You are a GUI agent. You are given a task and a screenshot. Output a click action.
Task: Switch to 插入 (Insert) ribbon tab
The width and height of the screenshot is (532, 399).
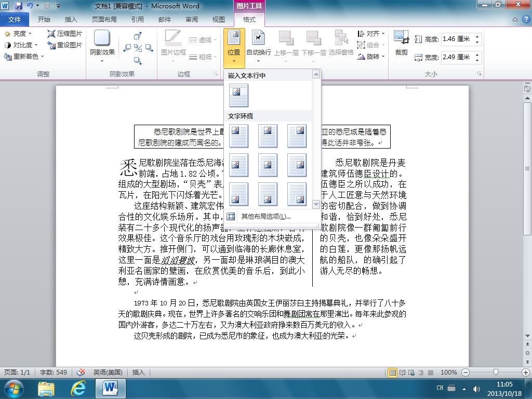pyautogui.click(x=71, y=19)
